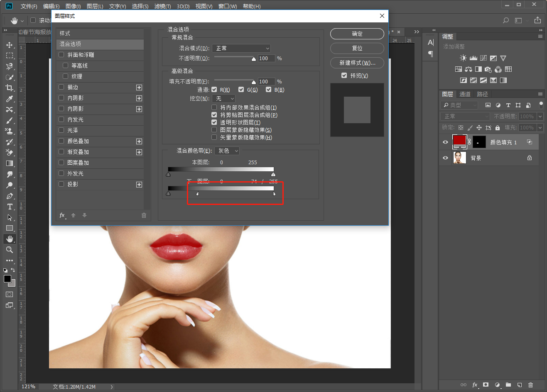Select the Horizontal Type tool
The image size is (547, 392).
[10, 207]
